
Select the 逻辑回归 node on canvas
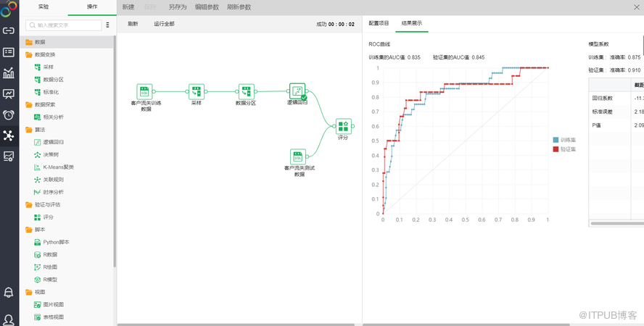[297, 91]
